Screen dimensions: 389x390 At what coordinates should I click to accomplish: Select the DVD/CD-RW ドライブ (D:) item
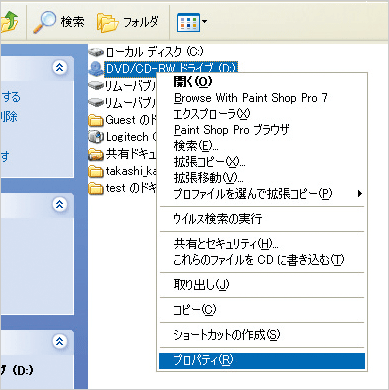163,68
